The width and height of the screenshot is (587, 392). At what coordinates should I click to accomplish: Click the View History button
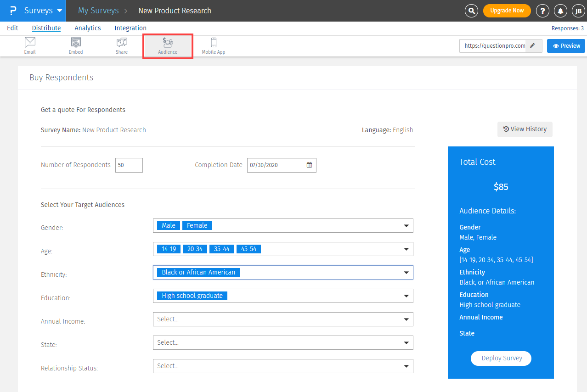click(525, 129)
